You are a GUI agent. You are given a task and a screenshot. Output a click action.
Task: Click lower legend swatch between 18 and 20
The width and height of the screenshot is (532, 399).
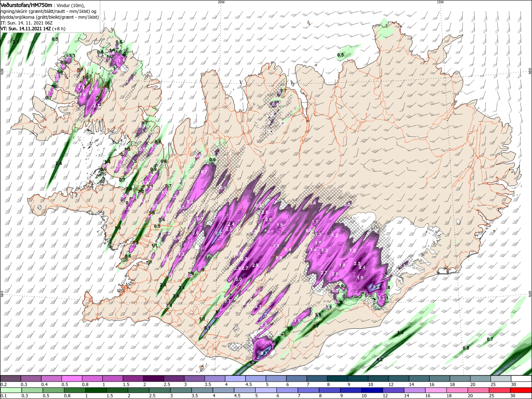pyautogui.click(x=456, y=390)
